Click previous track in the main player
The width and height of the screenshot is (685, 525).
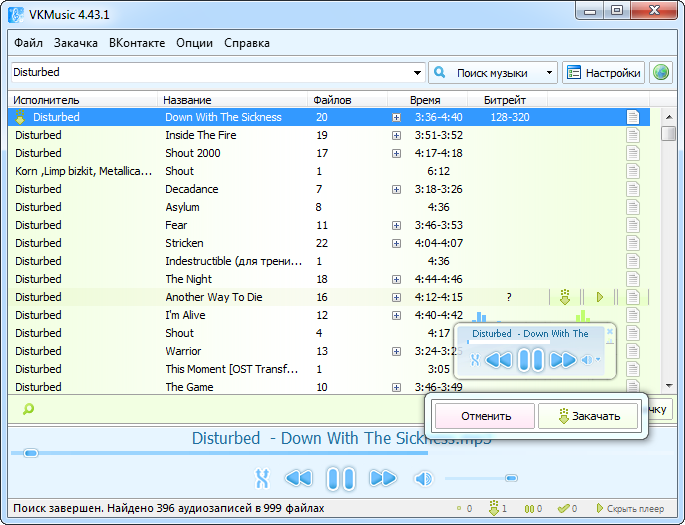(x=299, y=478)
